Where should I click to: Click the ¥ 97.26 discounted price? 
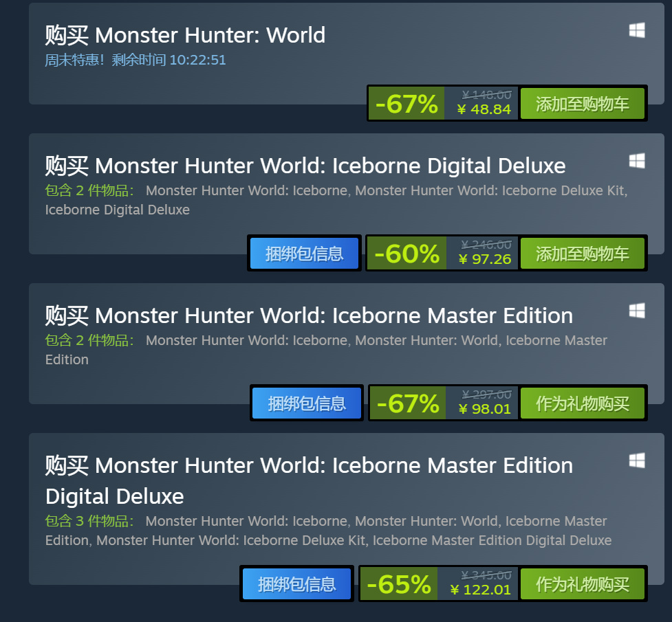tap(484, 259)
